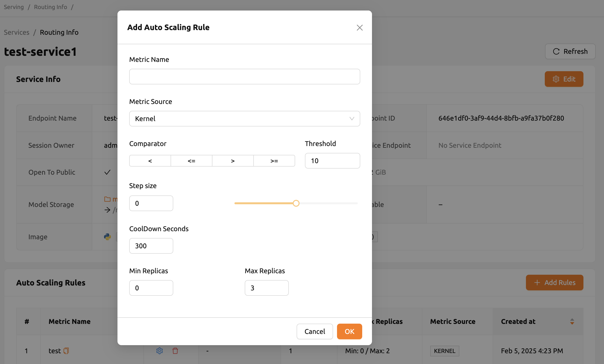
Task: Click the close X icon on the modal
Action: click(x=359, y=27)
